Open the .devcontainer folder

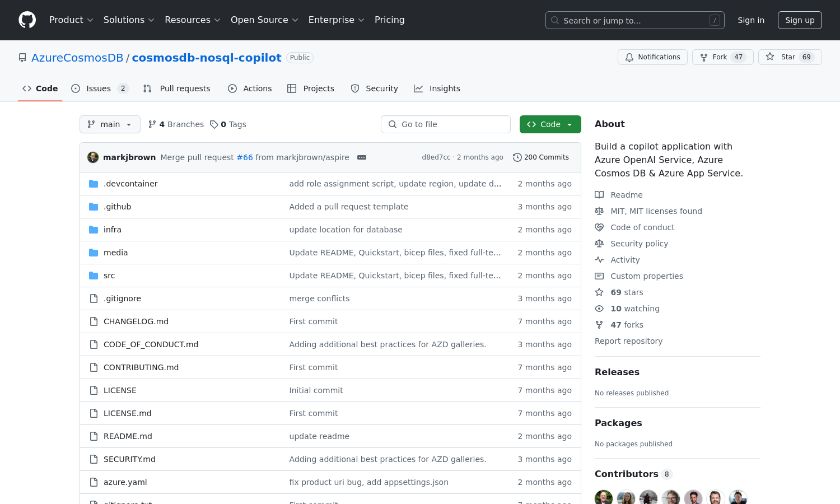(x=130, y=184)
